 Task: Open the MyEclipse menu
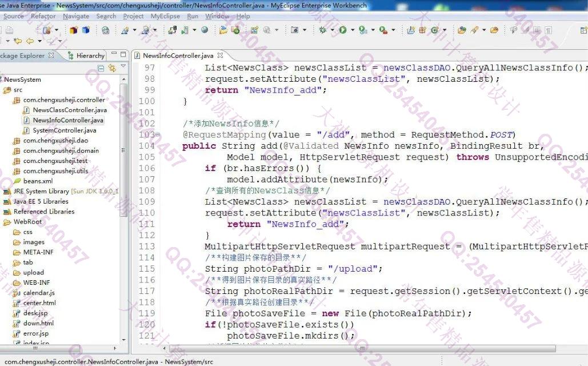[x=165, y=16]
